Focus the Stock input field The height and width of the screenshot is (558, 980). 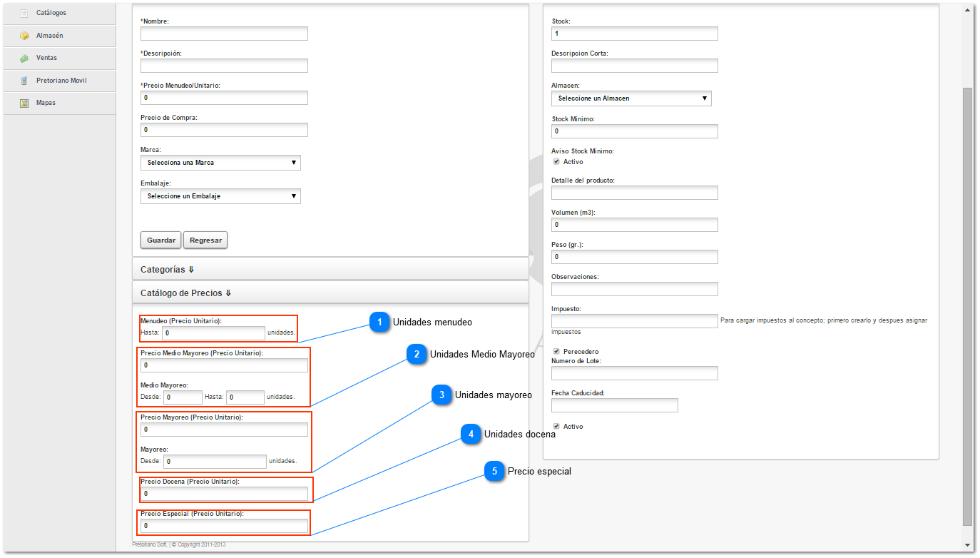point(635,34)
